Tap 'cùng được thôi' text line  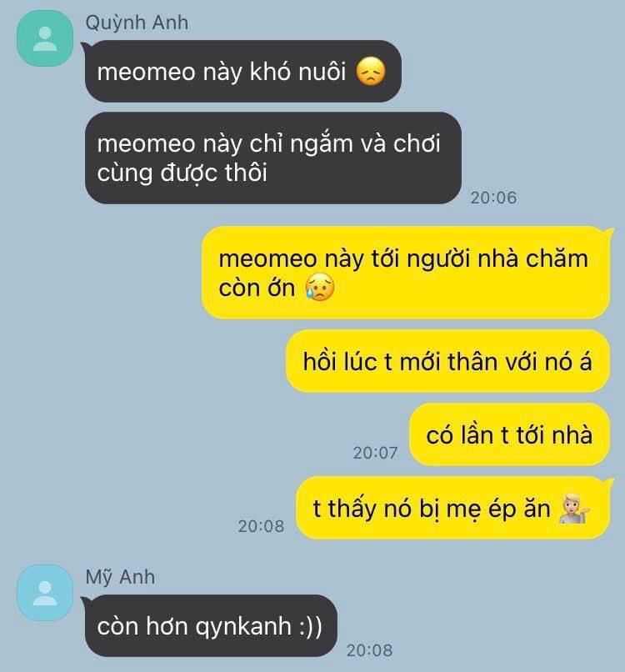click(182, 173)
